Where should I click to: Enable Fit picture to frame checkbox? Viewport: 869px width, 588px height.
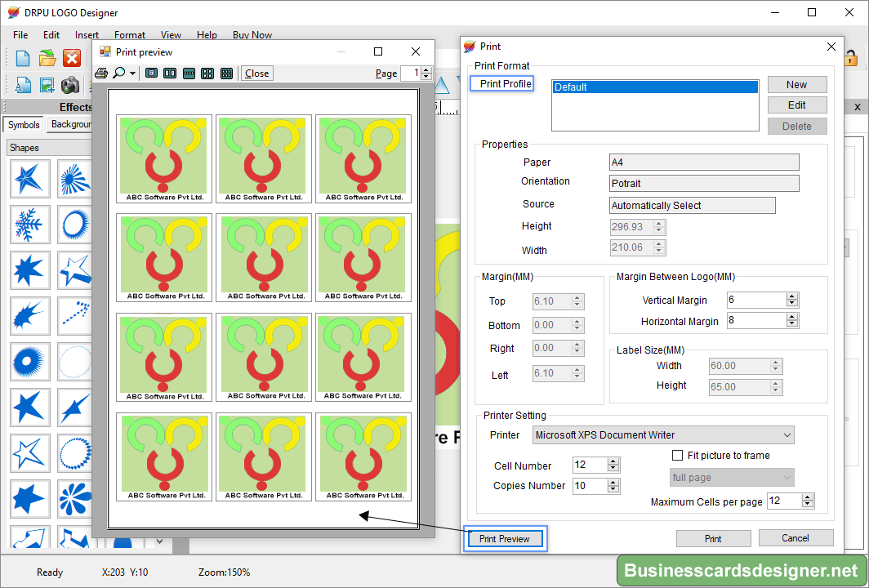[677, 455]
